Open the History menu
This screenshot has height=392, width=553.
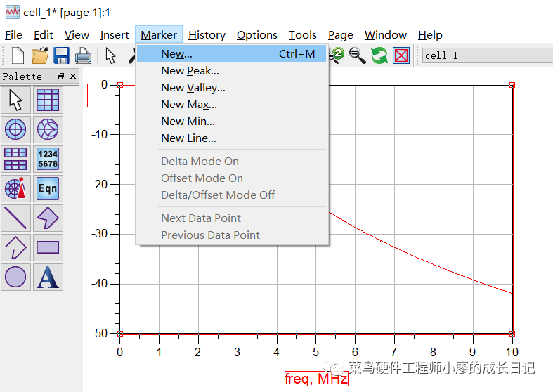[x=207, y=35]
